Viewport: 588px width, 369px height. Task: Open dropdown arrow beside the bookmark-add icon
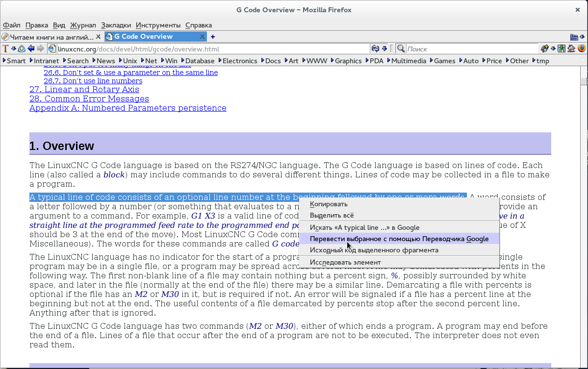(553, 49)
